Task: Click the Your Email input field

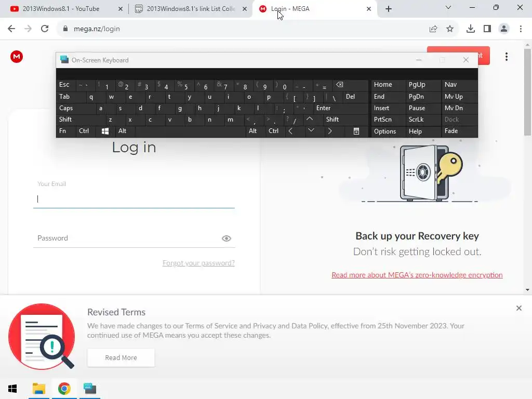Action: 134,199
